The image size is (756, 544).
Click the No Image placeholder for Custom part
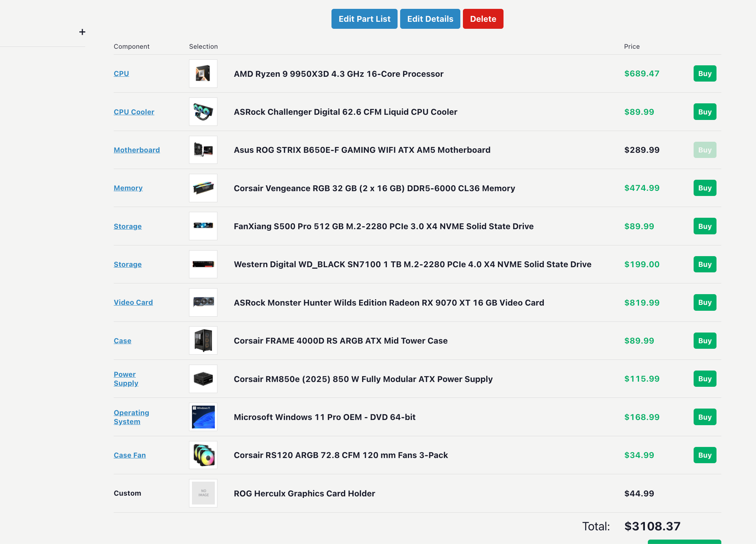click(203, 493)
